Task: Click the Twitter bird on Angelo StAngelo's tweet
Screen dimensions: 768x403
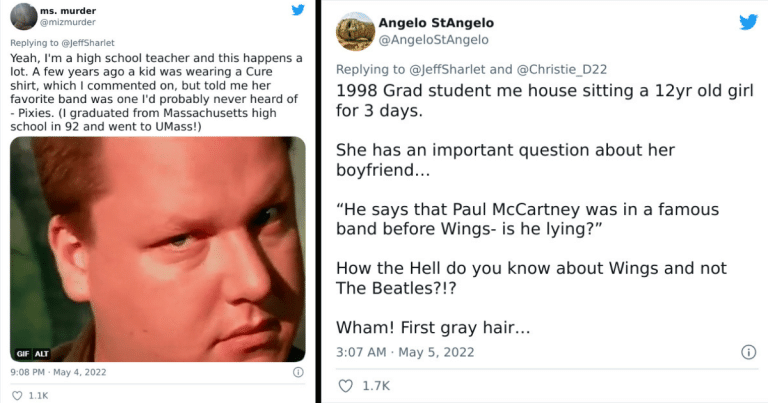Action: coord(747,22)
